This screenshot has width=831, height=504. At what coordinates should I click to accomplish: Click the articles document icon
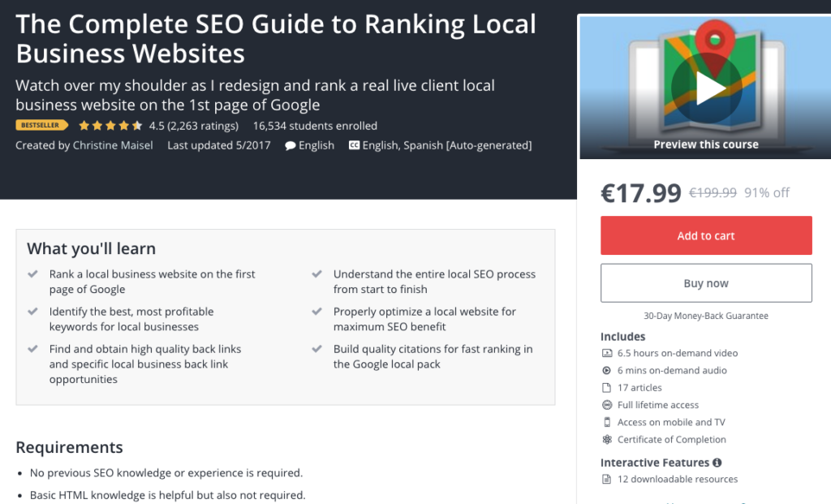coord(607,388)
